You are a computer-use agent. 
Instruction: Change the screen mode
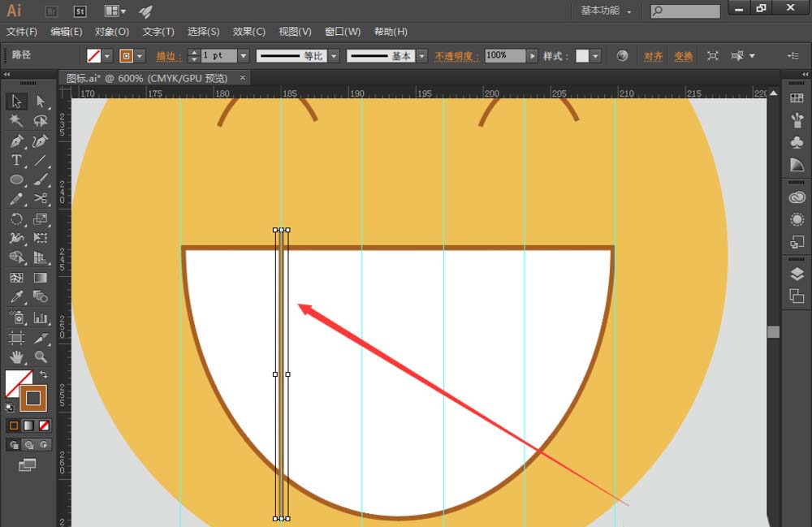[x=28, y=464]
